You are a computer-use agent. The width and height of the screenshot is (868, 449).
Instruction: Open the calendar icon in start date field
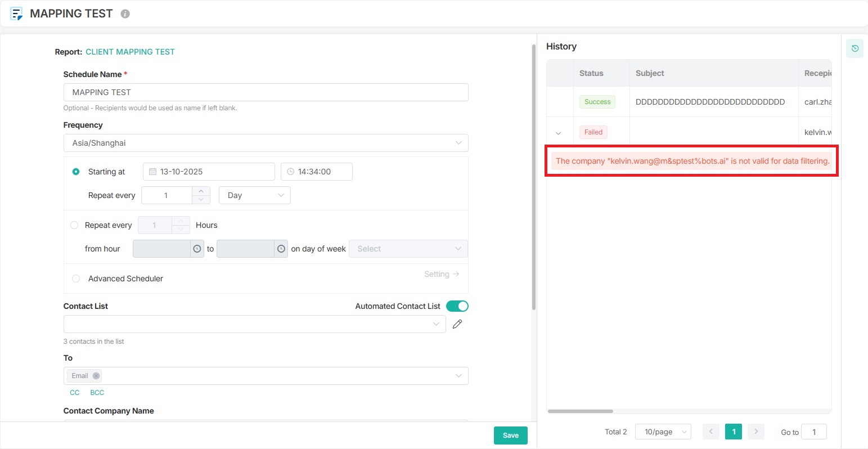point(152,172)
